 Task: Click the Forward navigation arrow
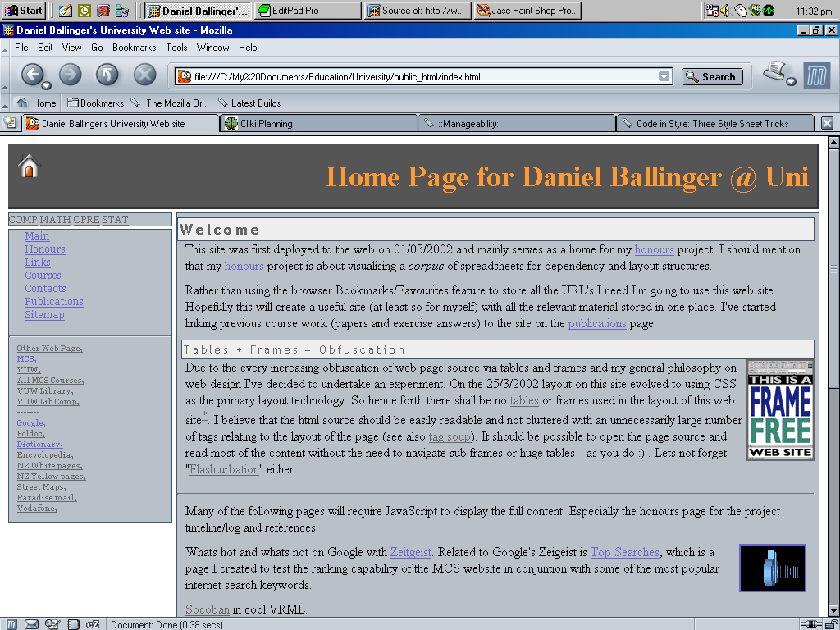click(71, 75)
